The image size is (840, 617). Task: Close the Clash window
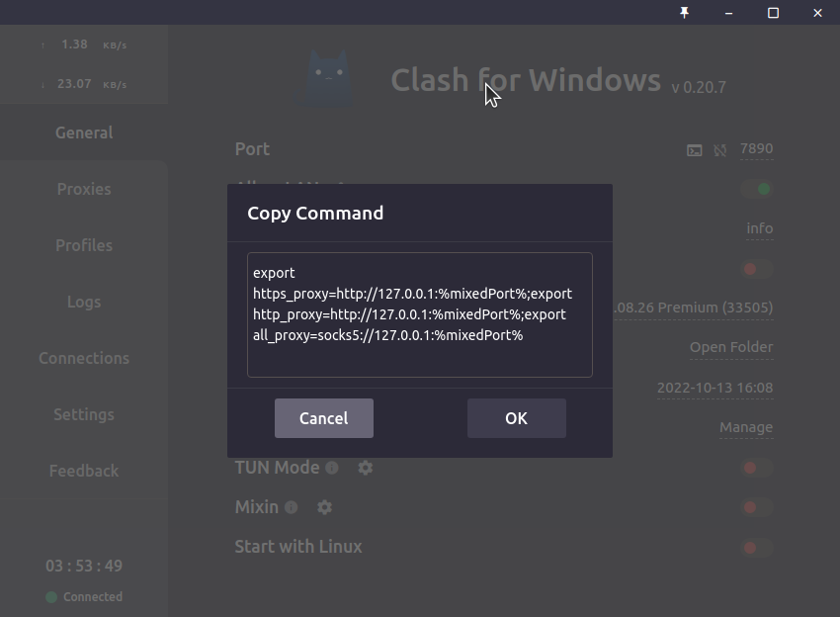(x=817, y=12)
